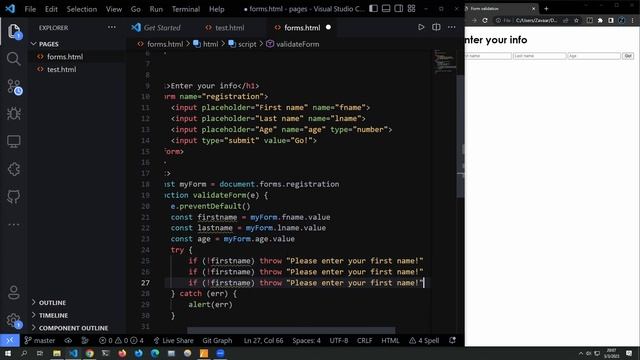Expand the TIMELINE section
Image resolution: width=640 pixels, height=360 pixels.
tap(53, 315)
